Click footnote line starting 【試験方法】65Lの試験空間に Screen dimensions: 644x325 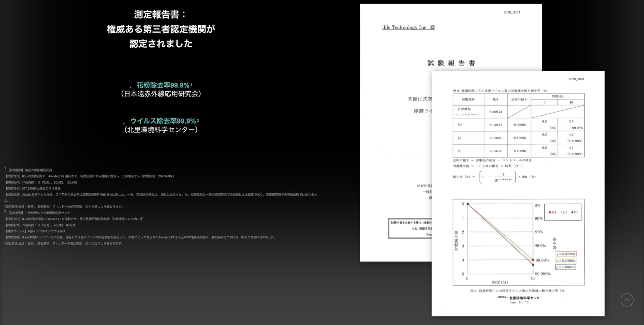(x=90, y=176)
